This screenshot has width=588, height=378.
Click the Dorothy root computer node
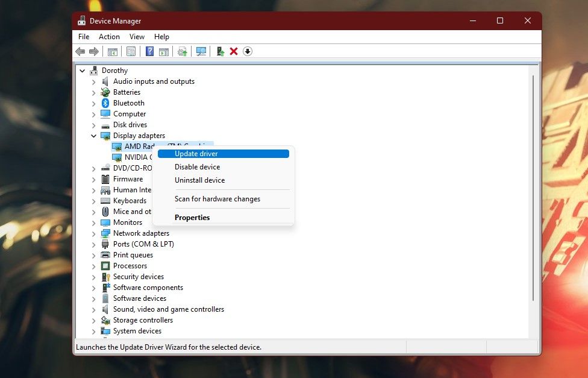[x=113, y=71]
